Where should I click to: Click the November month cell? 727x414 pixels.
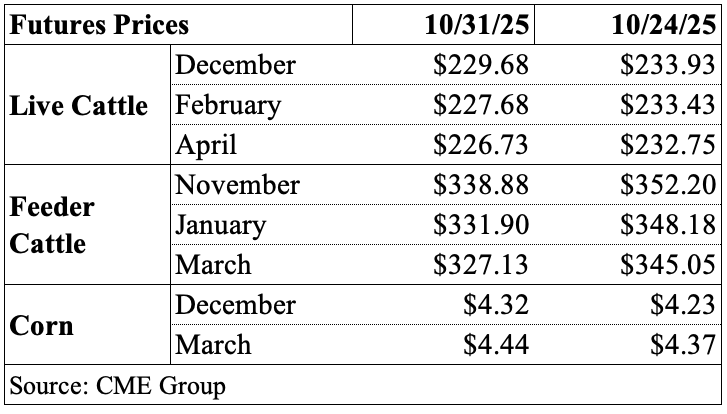237,185
